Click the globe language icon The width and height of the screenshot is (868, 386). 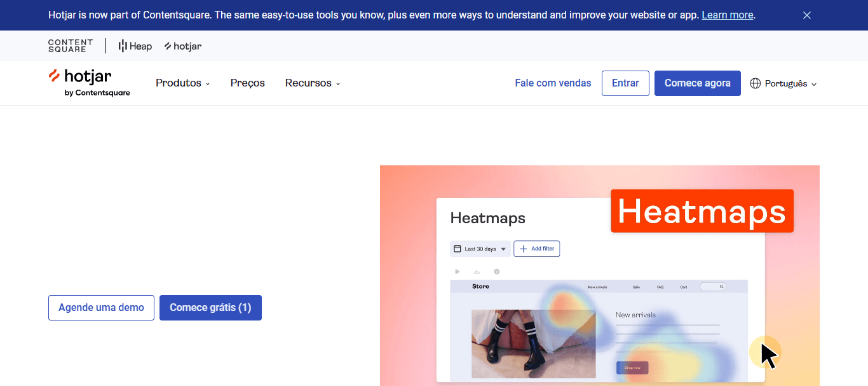click(756, 83)
